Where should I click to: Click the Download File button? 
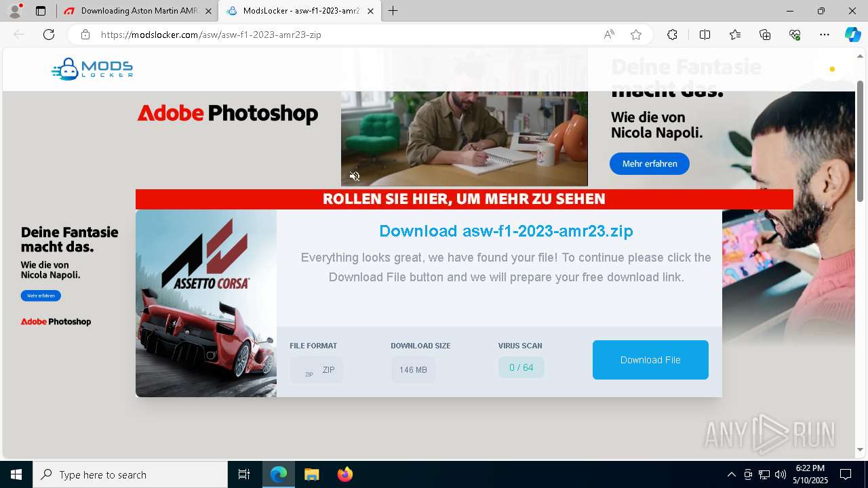(x=650, y=360)
